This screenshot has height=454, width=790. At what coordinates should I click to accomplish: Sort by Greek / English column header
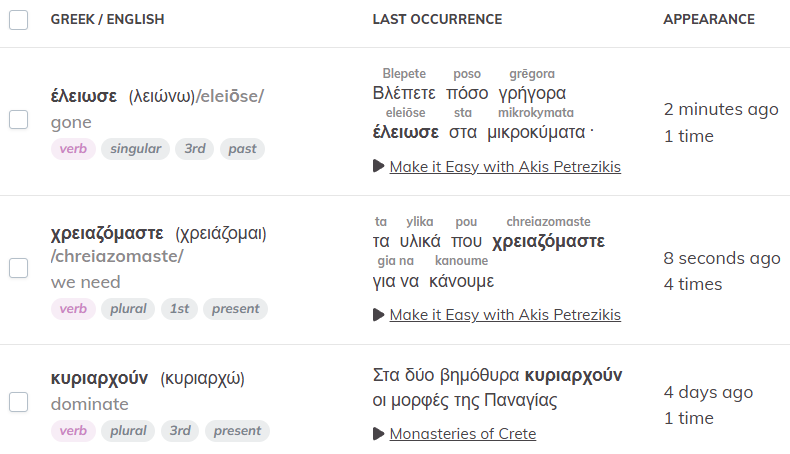[x=107, y=19]
